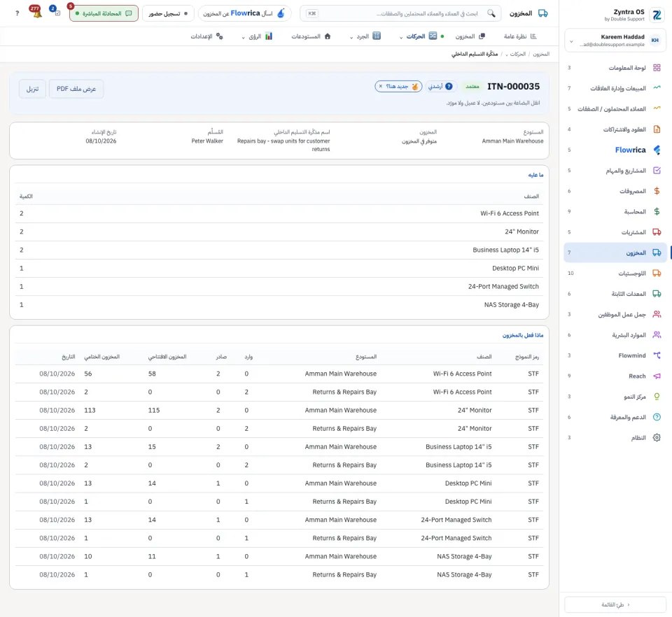Switch to the الإعدادات settings tab
Image resolution: width=672 pixels, height=617 pixels.
click(x=207, y=36)
